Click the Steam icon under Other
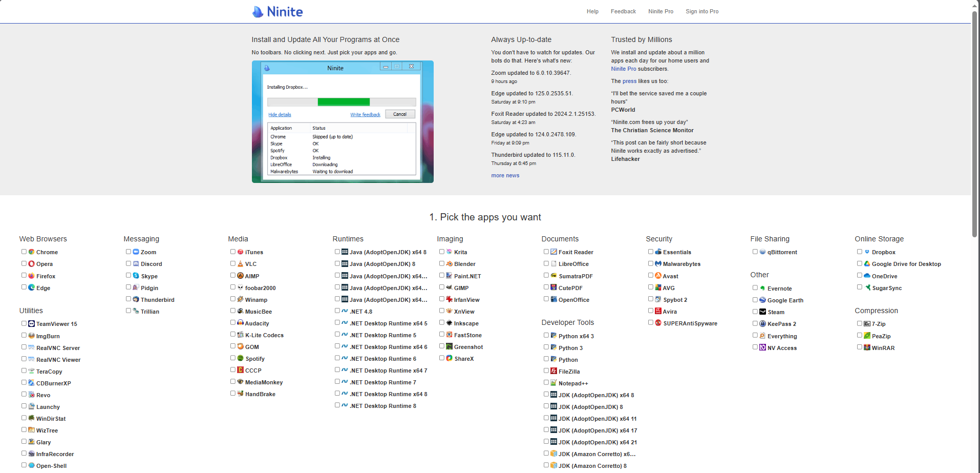 tap(762, 312)
